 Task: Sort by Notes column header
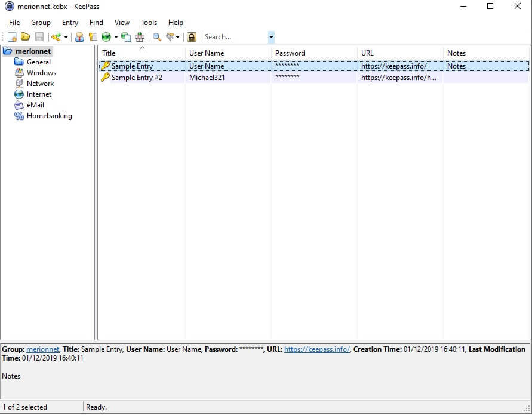click(x=486, y=53)
